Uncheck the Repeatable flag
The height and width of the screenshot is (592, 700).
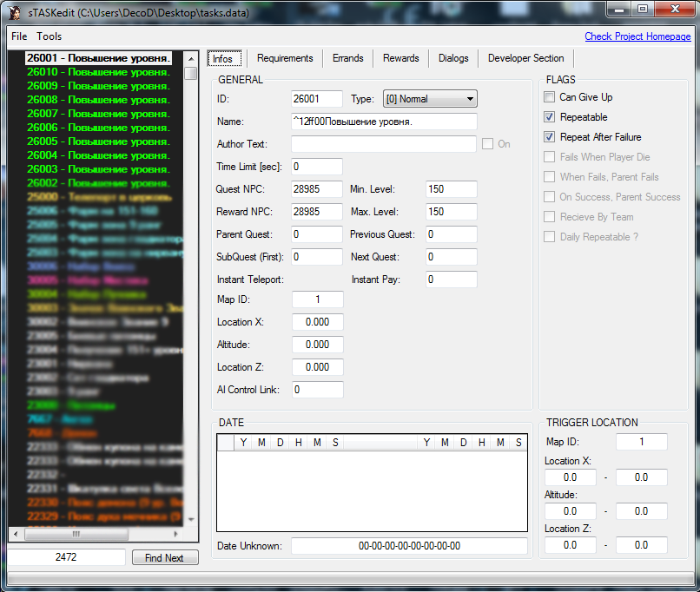[x=549, y=117]
